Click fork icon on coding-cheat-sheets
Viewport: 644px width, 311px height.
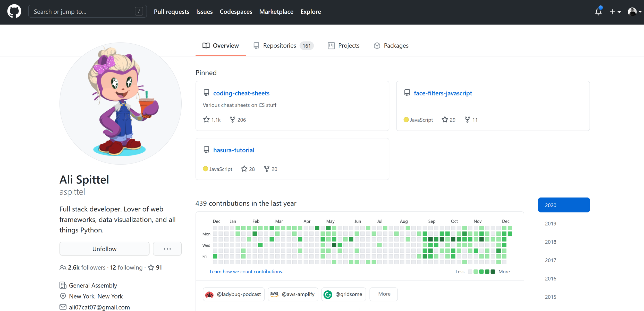[x=232, y=120]
